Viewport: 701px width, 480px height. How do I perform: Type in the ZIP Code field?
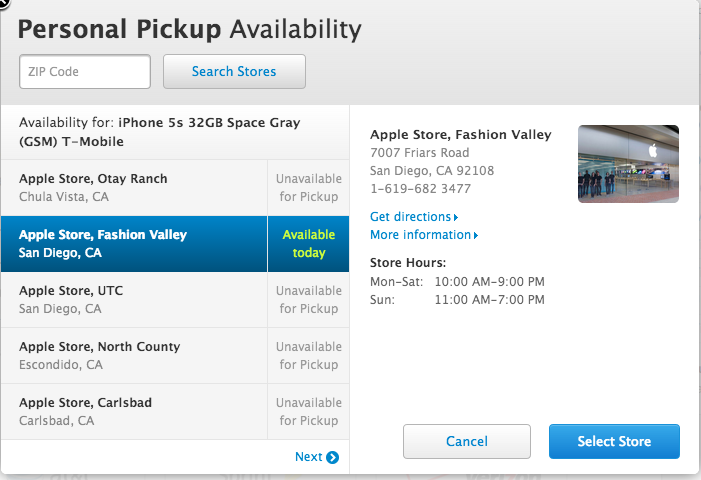(85, 72)
